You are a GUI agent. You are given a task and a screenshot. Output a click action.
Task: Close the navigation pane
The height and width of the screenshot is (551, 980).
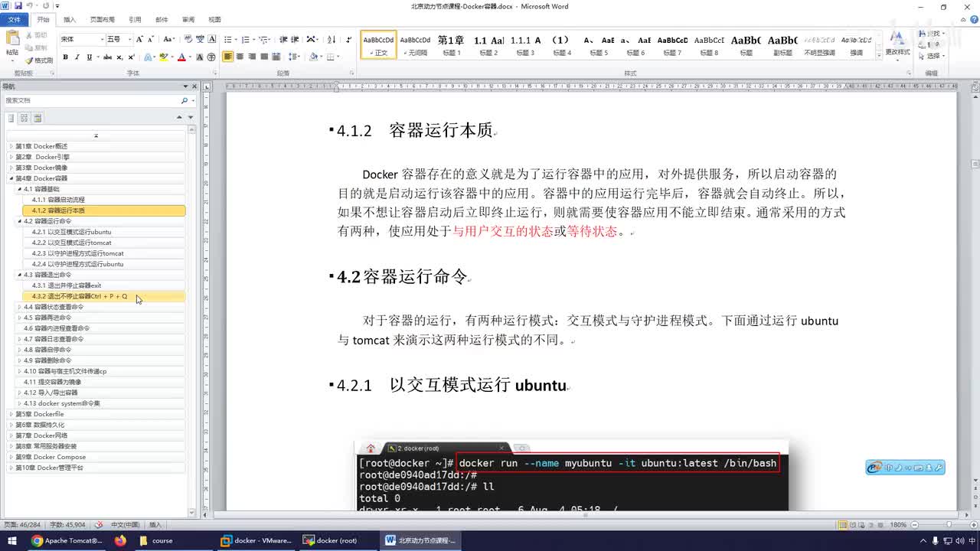point(194,86)
